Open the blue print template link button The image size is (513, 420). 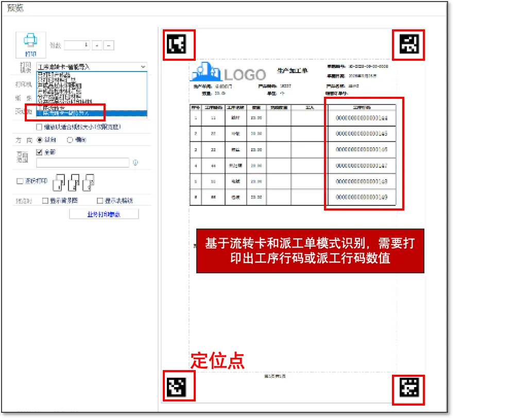(104, 214)
